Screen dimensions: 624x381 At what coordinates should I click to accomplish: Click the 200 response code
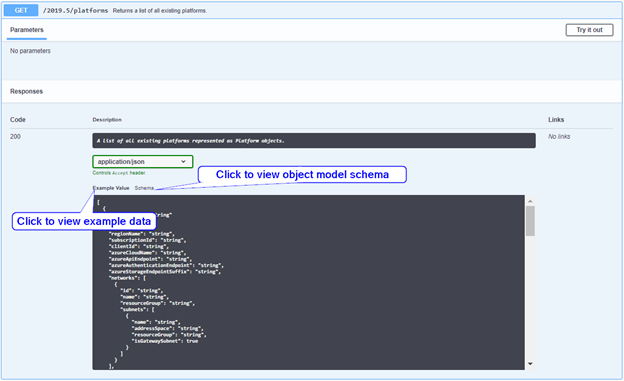pos(15,137)
